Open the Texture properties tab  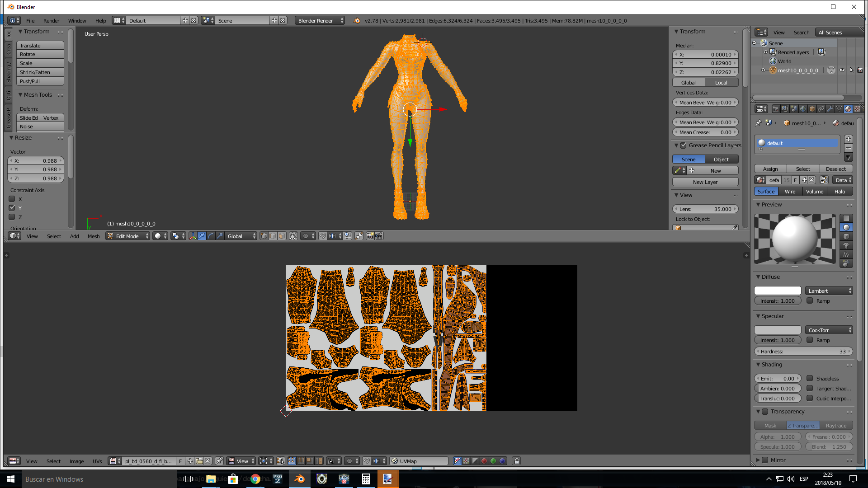(x=857, y=109)
